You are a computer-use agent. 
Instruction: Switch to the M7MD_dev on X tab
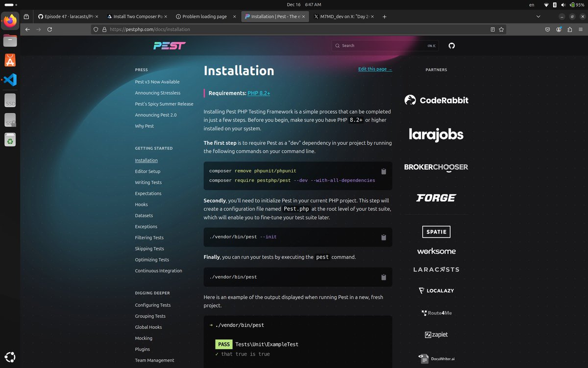(344, 16)
